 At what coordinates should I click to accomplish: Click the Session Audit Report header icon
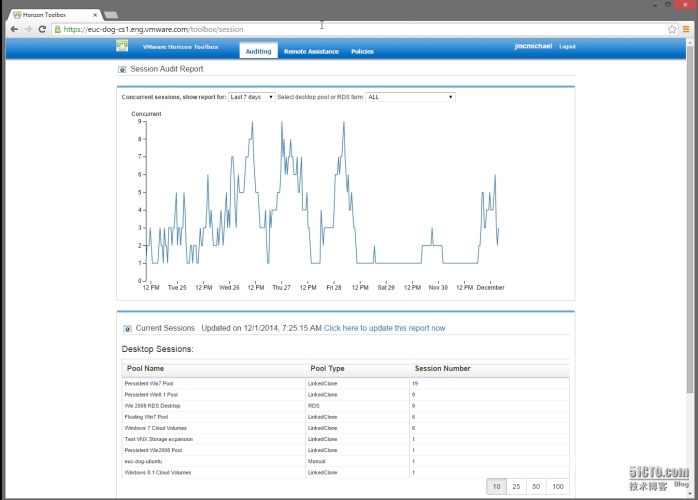pos(122,69)
